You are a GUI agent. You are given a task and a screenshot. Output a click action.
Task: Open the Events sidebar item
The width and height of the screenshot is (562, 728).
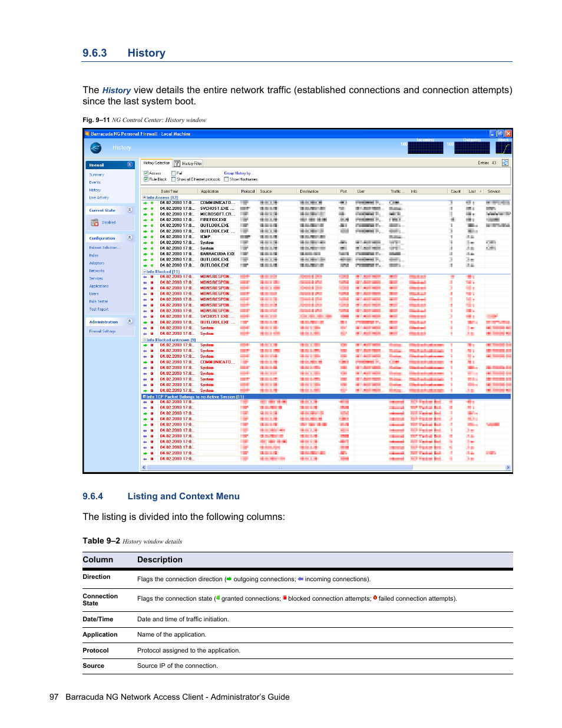(95, 182)
